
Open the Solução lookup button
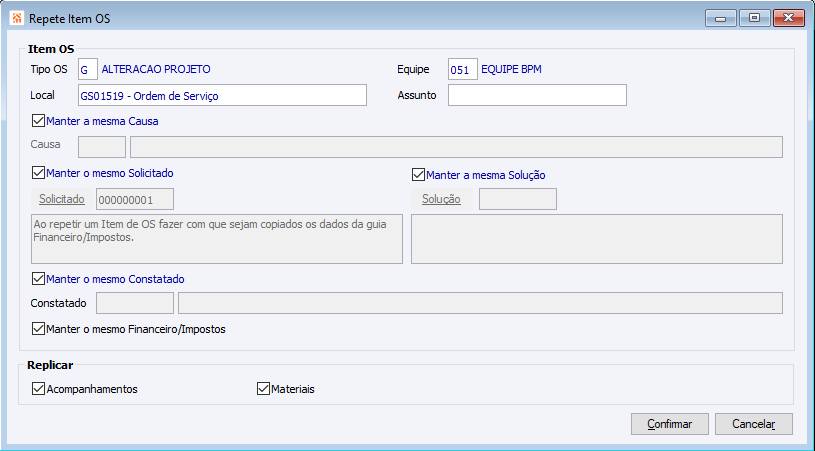[x=441, y=199]
